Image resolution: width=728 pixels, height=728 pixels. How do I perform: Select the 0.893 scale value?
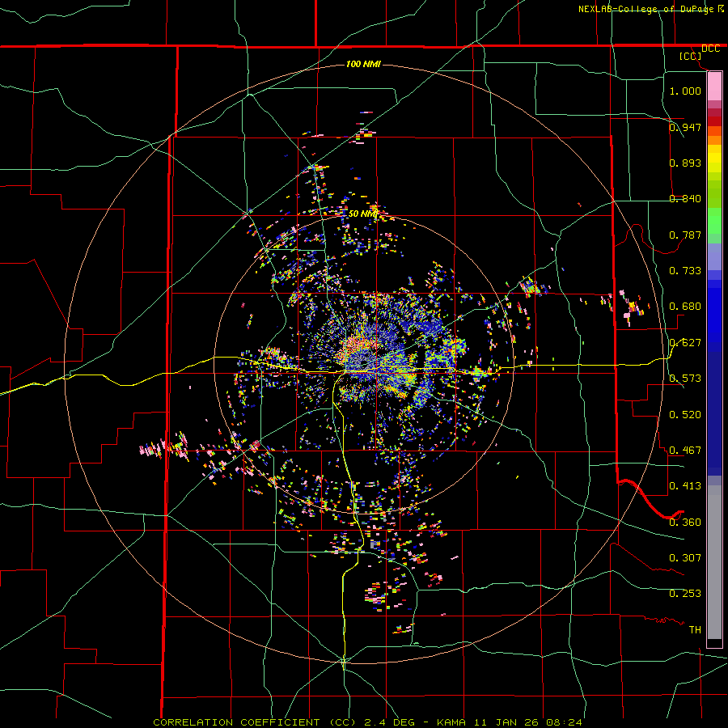(x=685, y=163)
